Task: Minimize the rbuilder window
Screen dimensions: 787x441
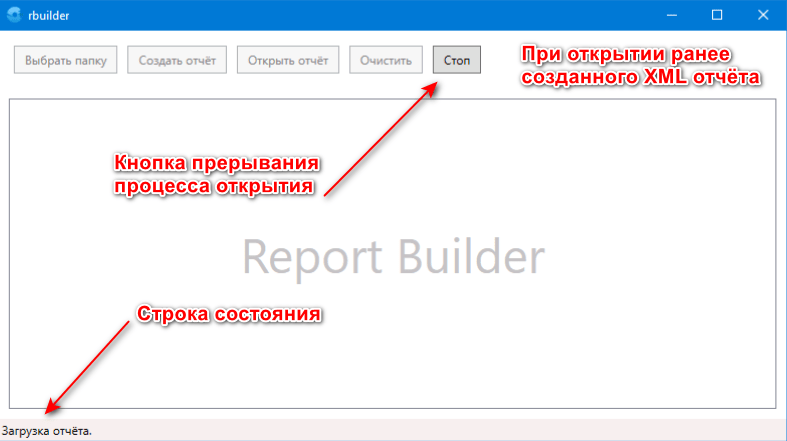Action: point(671,15)
